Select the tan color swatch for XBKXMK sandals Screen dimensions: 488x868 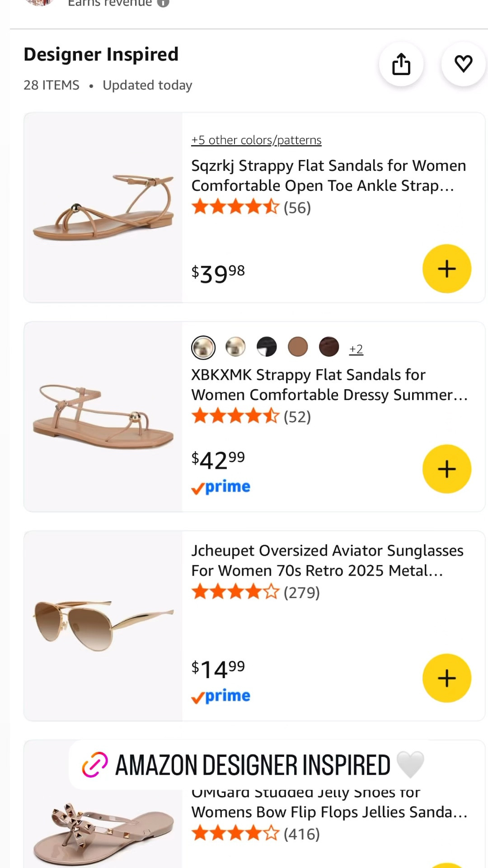pos(298,346)
